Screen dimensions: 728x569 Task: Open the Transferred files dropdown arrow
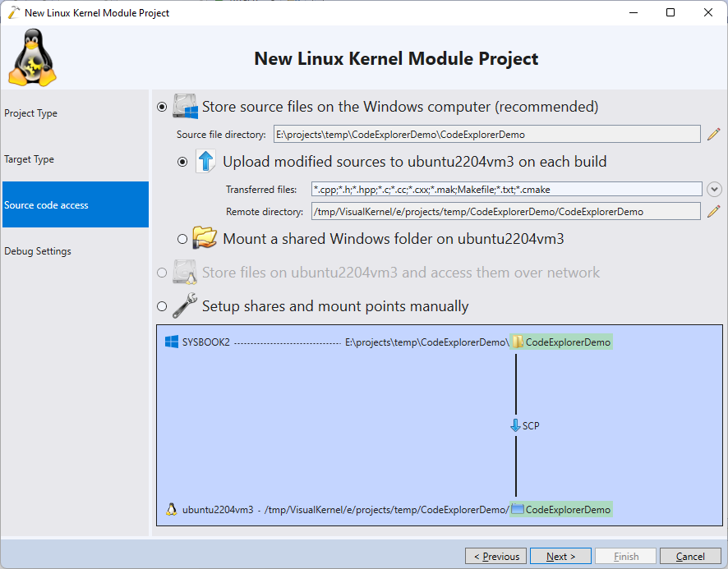[714, 189]
